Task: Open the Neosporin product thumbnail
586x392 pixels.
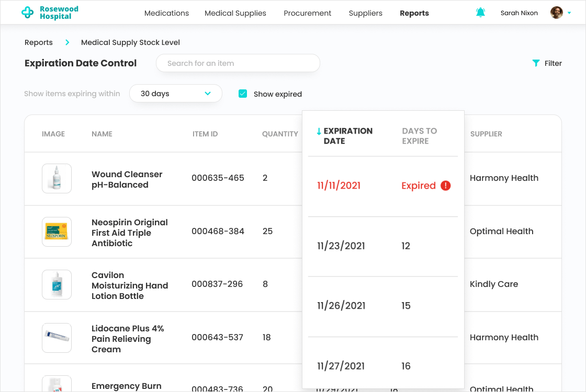Action: (57, 232)
